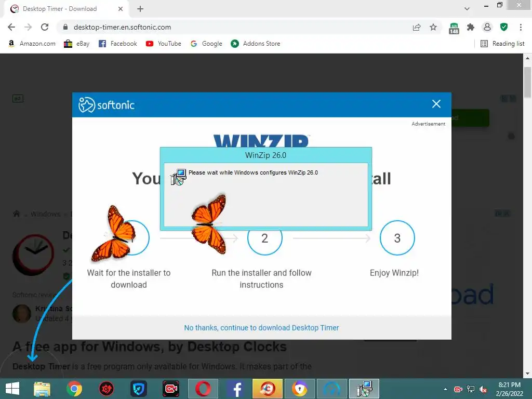Image resolution: width=532 pixels, height=399 pixels.
Task: Close the Softonic popup with X
Action: coord(436,104)
